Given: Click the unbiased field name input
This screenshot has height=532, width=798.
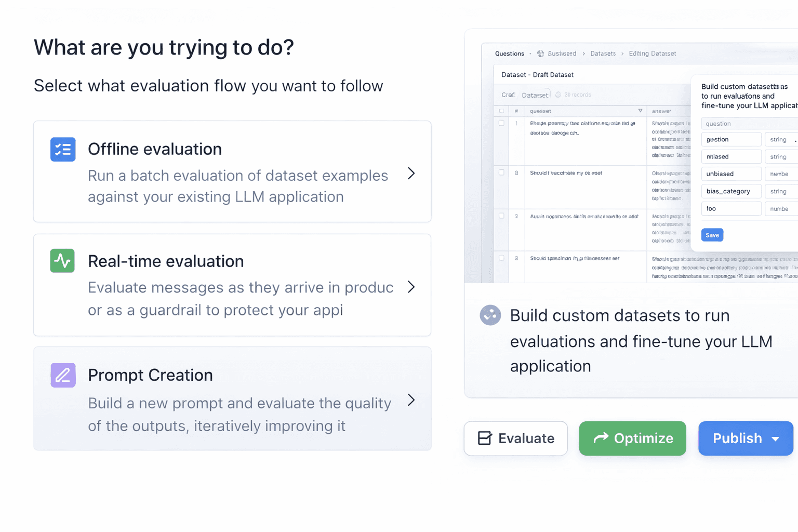Looking at the screenshot, I should (731, 174).
